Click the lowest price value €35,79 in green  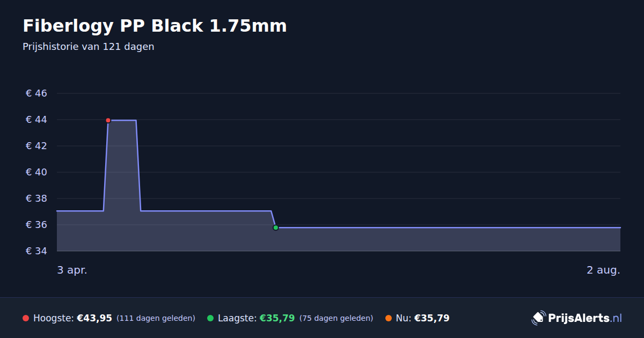coord(277,318)
